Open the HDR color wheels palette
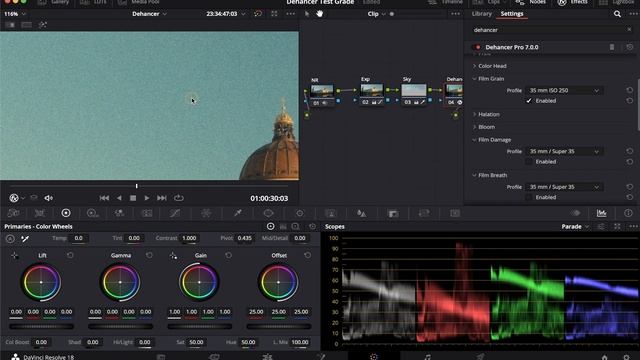Image resolution: width=640 pixels, height=360 pixels. [92, 213]
